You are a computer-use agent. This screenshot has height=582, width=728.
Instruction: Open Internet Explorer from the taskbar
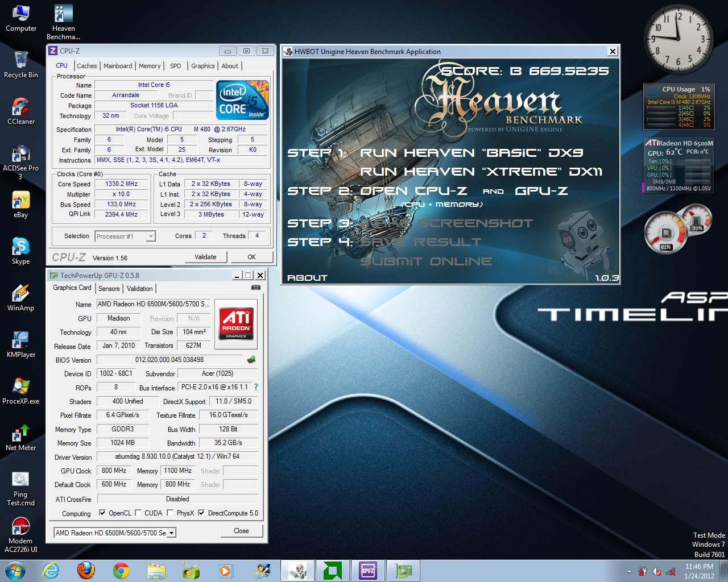[51, 570]
